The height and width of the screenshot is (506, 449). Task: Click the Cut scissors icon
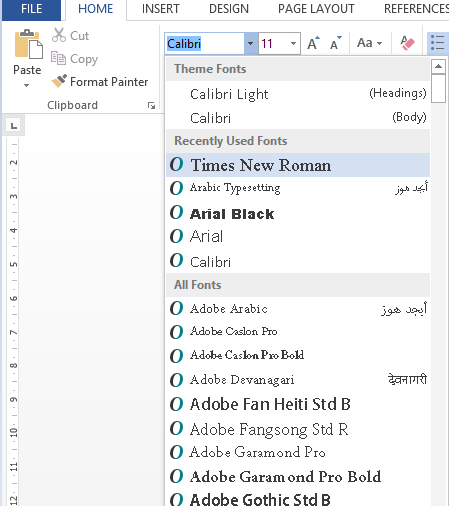pos(59,35)
